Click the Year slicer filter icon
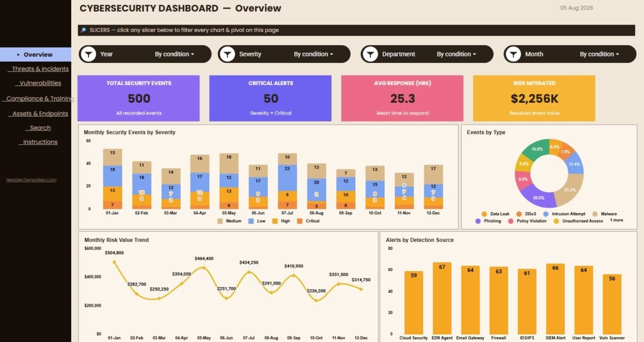The width and height of the screenshot is (644, 342). point(89,54)
